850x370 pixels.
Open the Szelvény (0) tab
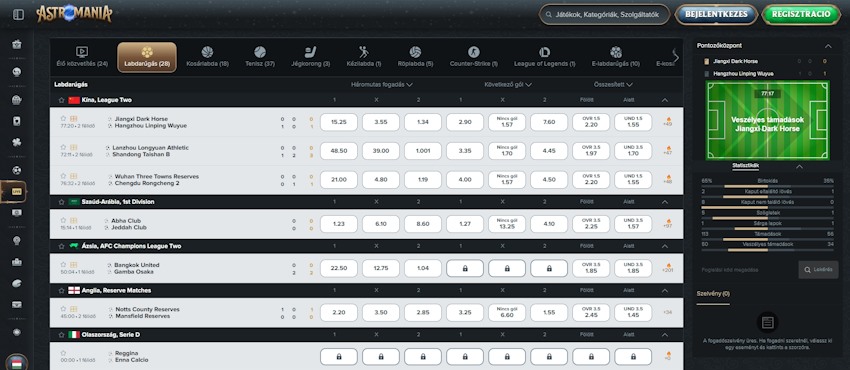pos(713,294)
